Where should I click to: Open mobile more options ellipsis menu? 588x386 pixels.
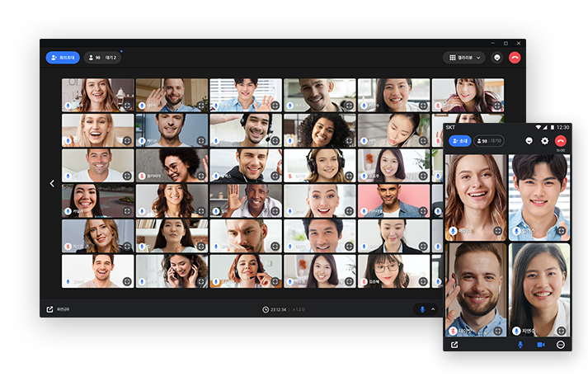tap(561, 344)
